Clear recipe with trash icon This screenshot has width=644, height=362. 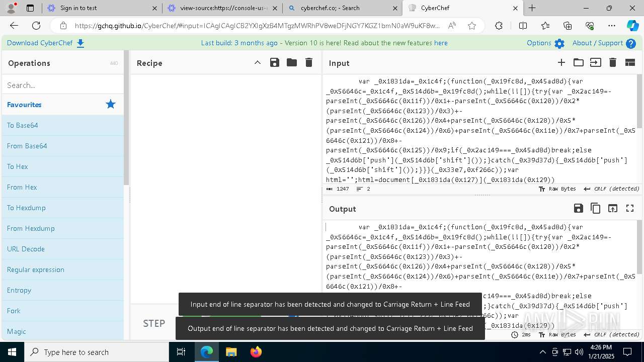[309, 63]
